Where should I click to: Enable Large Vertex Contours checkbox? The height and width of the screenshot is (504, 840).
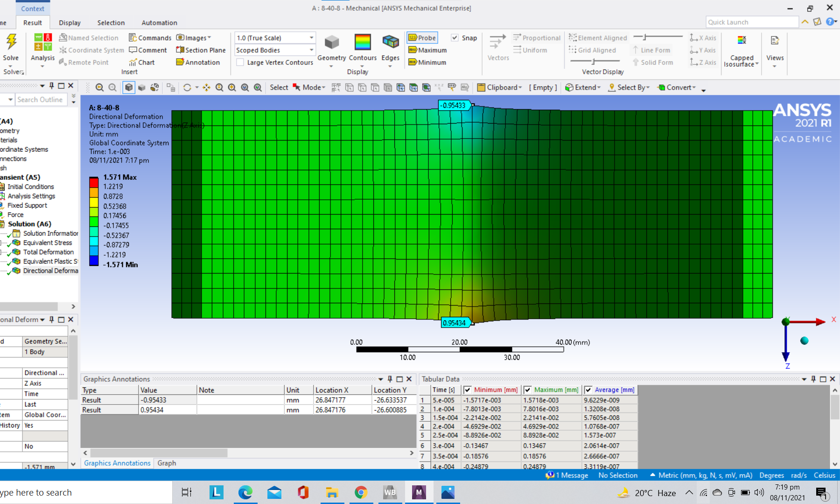240,63
